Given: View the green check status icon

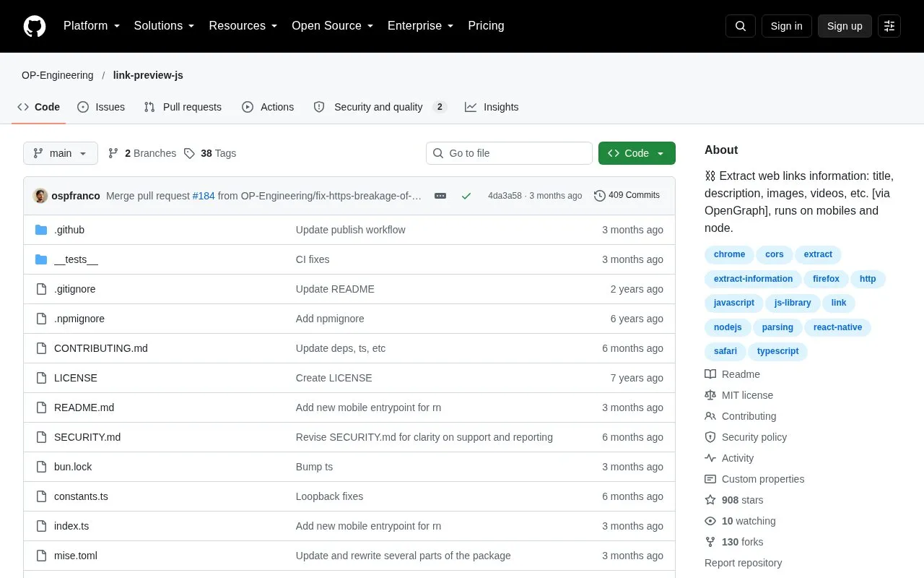Looking at the screenshot, I should click(x=466, y=196).
